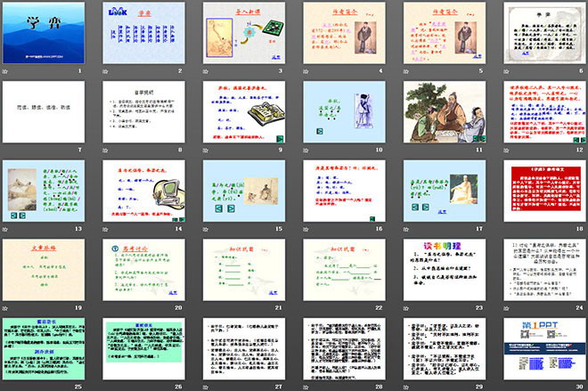Click the animation star icon under slide 12

click(x=506, y=151)
